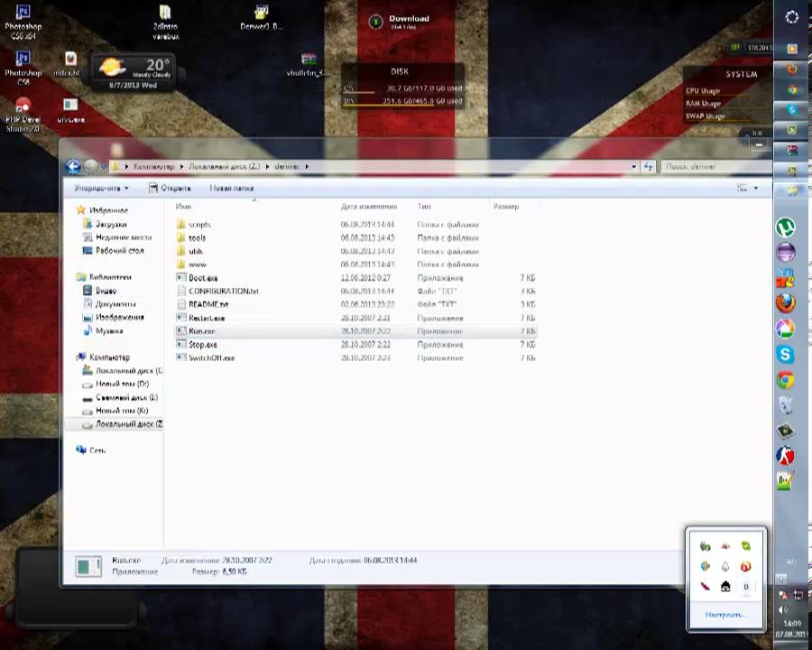This screenshot has width=812, height=650.
Task: Open the Denwer3 installer desktop icon
Action: tap(262, 17)
